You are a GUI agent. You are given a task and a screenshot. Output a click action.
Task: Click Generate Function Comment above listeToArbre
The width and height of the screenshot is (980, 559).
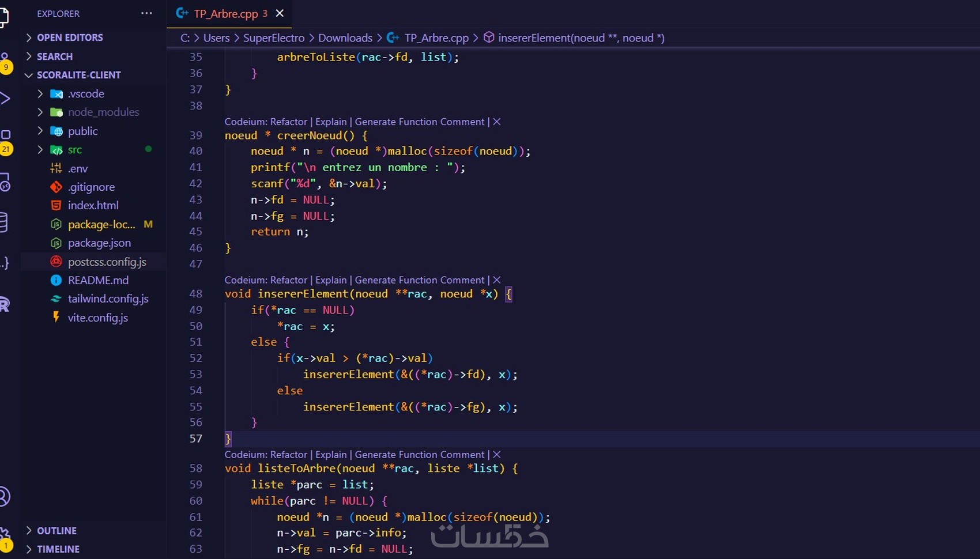coord(419,454)
